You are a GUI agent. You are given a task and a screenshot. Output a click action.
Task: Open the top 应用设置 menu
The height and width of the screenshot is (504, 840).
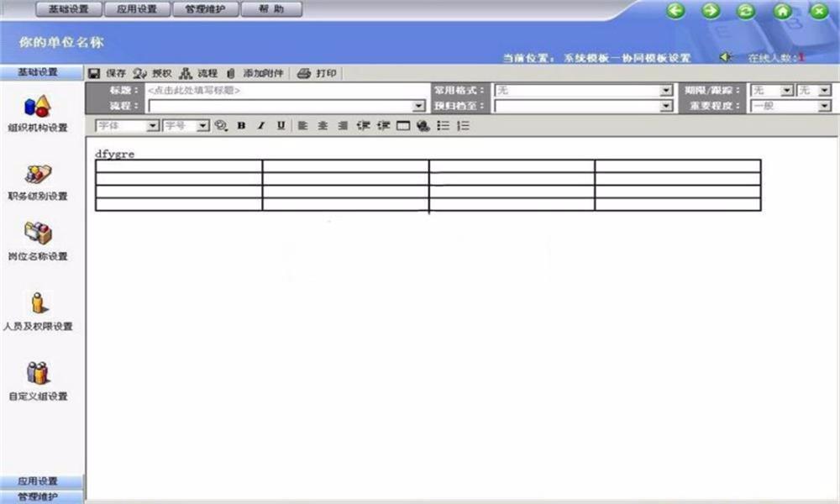coord(137,9)
